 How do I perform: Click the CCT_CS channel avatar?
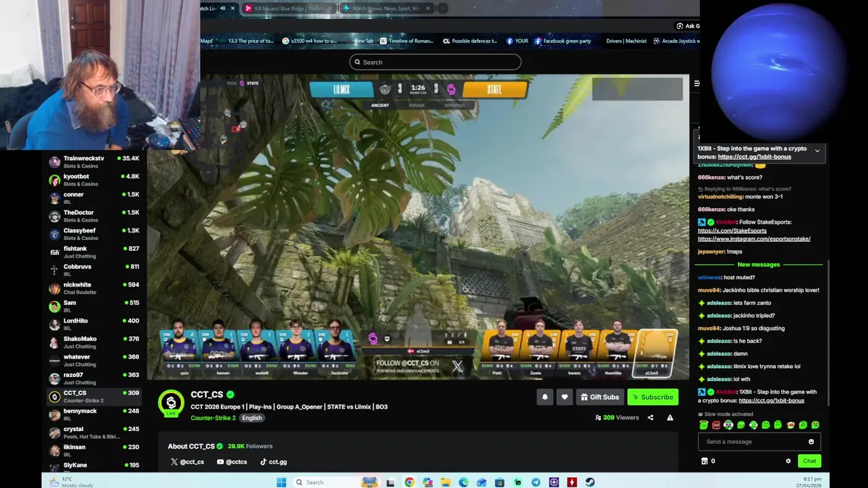(171, 403)
